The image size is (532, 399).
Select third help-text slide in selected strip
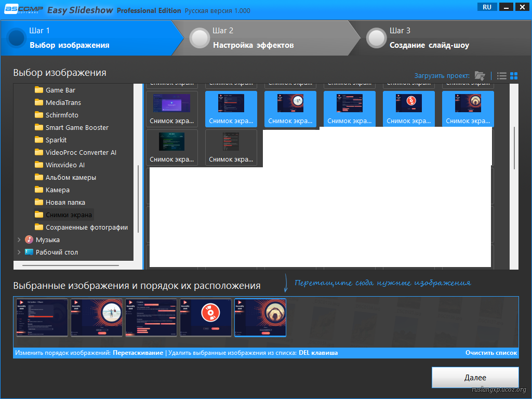[151, 317]
